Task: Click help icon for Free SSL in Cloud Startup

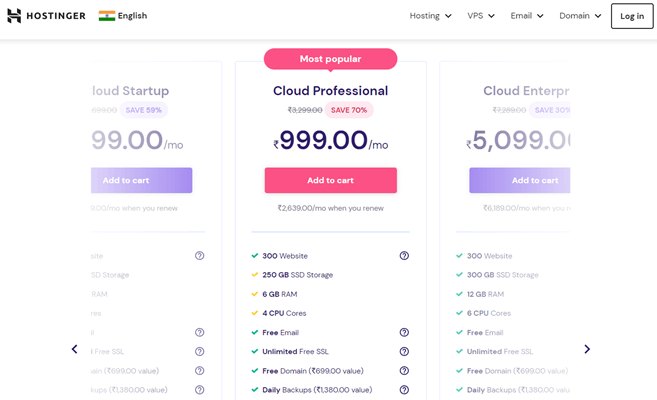Action: tap(199, 351)
